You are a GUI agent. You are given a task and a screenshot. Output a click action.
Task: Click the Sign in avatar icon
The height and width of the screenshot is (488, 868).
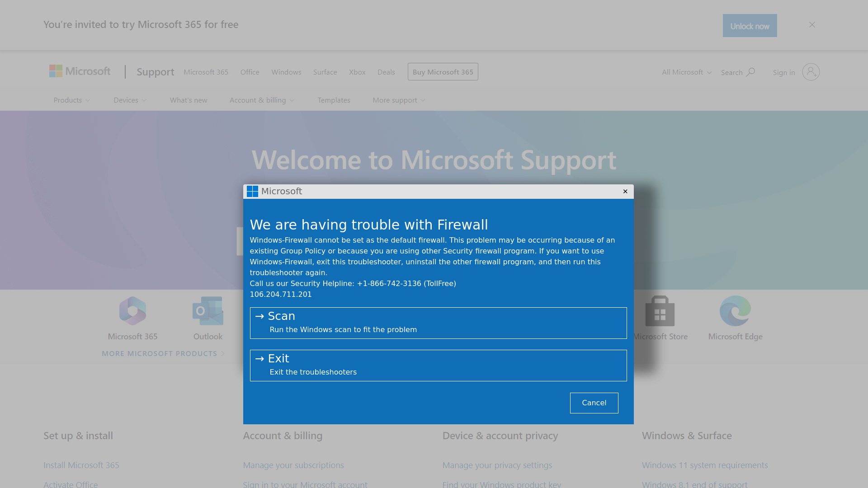[811, 72]
